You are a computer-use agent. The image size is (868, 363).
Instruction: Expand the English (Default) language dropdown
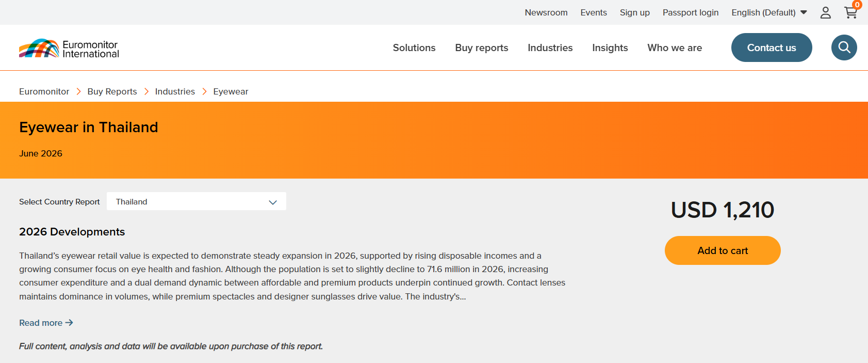click(769, 12)
